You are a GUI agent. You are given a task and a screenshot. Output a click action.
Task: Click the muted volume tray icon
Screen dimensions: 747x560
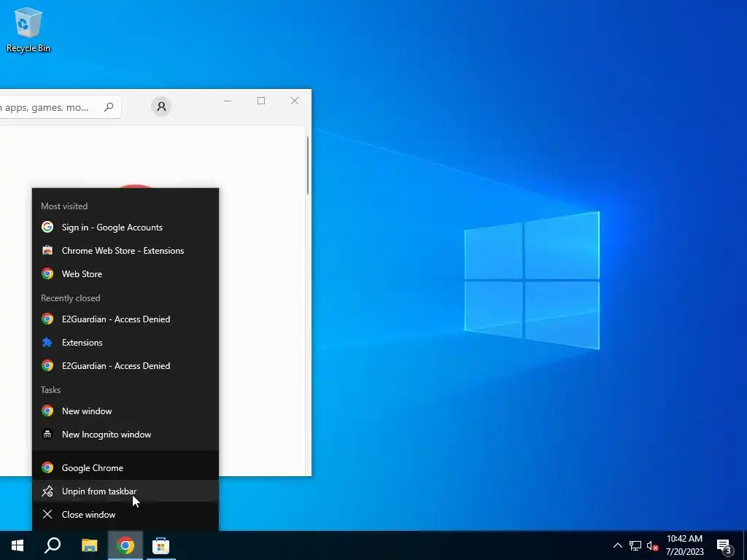tap(652, 545)
